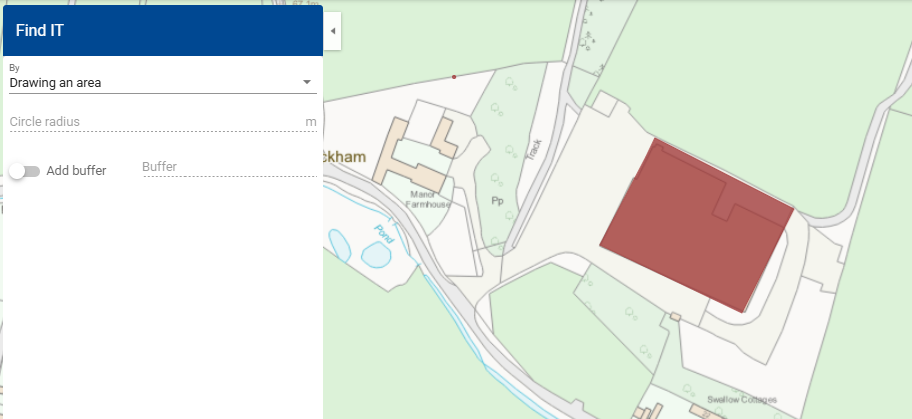Click the 'Add buffer' label text

point(76,171)
